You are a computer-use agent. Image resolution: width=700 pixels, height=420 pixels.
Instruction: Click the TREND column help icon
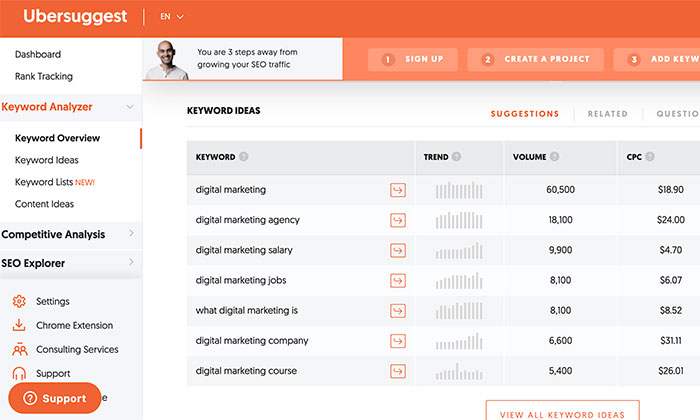(x=456, y=157)
